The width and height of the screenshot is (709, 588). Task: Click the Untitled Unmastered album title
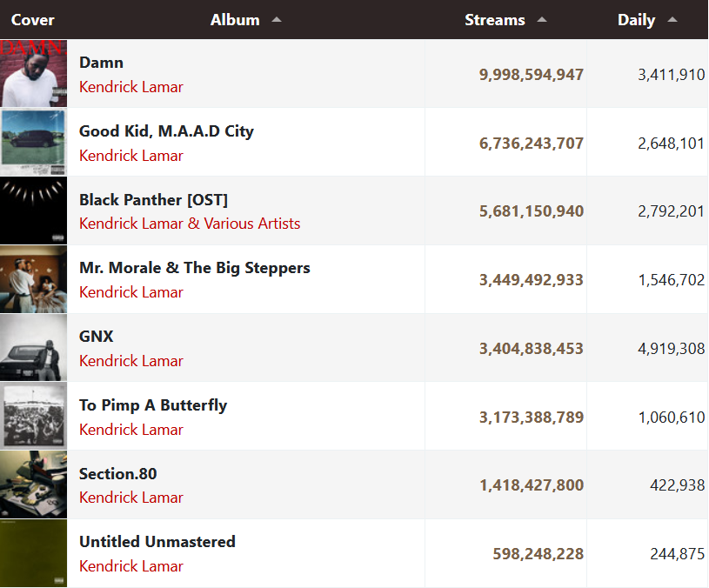pyautogui.click(x=157, y=542)
